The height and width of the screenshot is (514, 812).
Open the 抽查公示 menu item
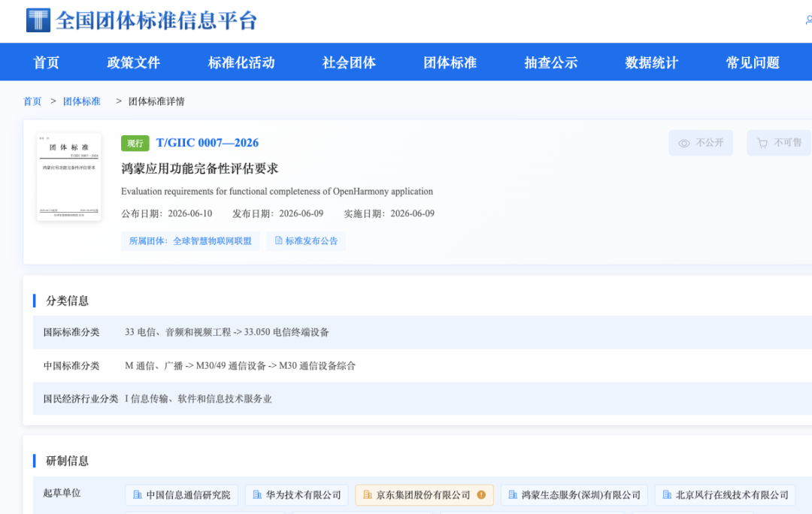pos(551,62)
